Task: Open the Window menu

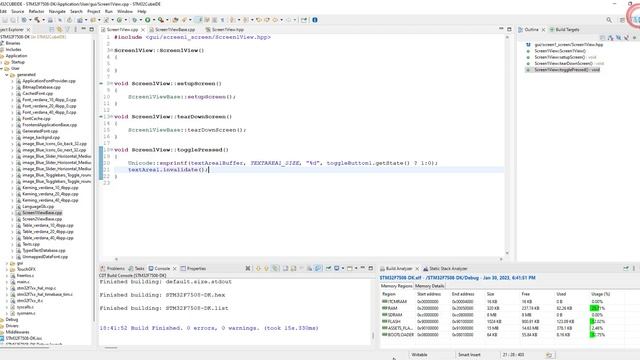Action: click(x=125, y=11)
